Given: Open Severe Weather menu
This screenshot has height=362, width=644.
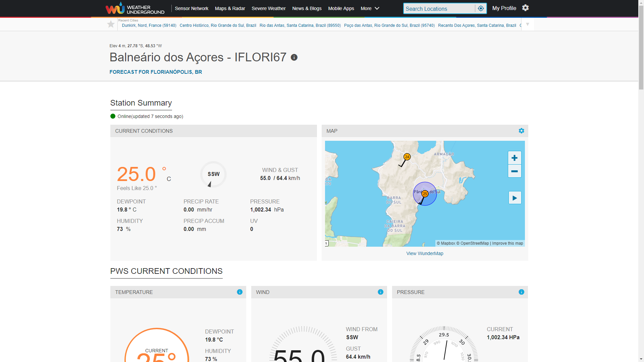Looking at the screenshot, I should 269,8.
